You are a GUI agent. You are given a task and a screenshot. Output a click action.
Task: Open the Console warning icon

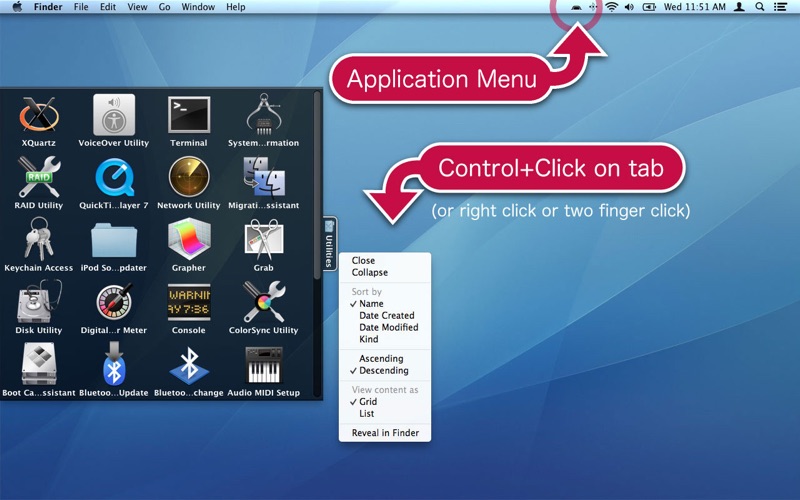(x=189, y=301)
